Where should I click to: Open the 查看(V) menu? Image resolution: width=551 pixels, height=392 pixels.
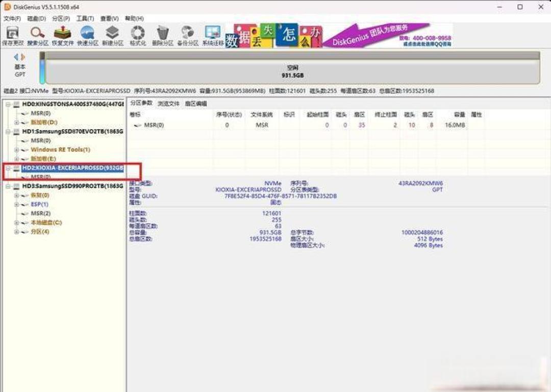click(109, 18)
